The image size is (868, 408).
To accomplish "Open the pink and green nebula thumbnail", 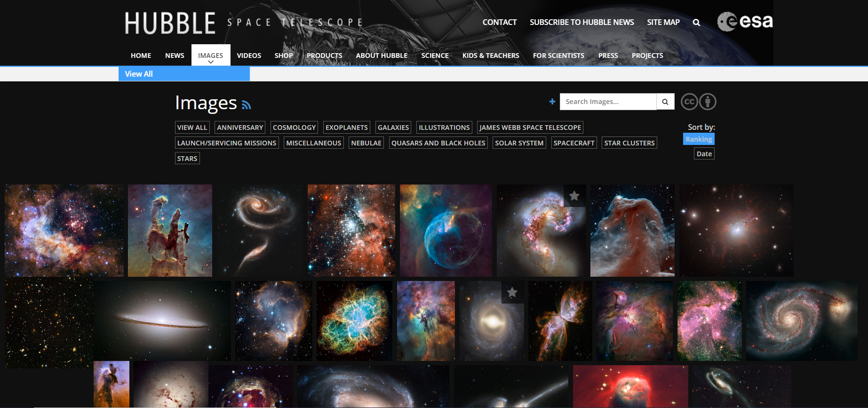I will tap(709, 321).
